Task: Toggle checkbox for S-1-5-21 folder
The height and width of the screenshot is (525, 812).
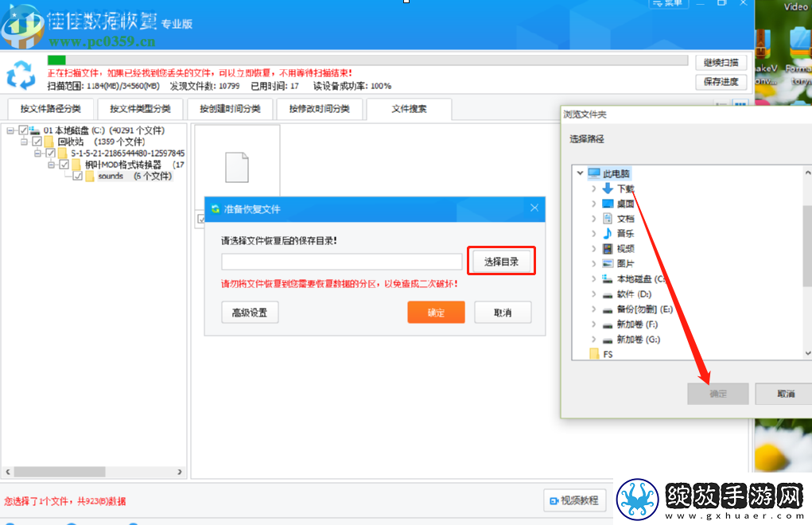Action: 51,153
